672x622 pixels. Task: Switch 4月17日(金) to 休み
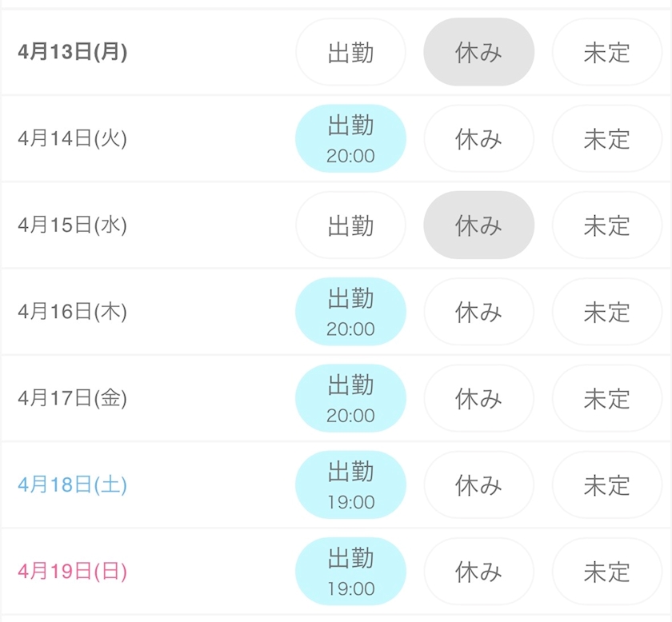point(478,398)
